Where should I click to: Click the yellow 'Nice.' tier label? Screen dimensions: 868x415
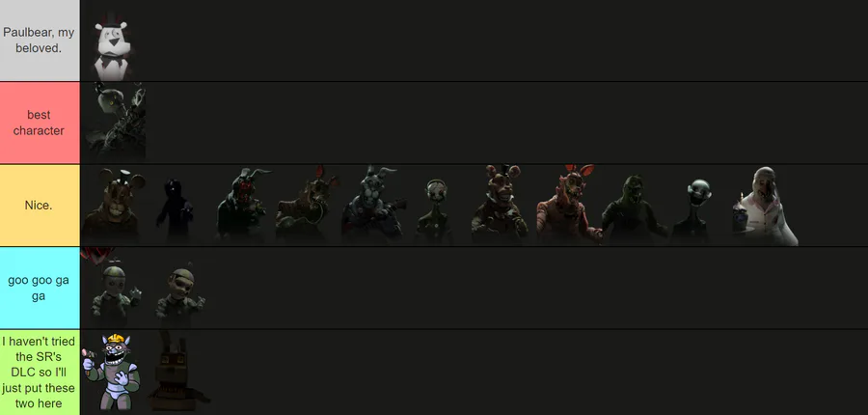coord(40,206)
